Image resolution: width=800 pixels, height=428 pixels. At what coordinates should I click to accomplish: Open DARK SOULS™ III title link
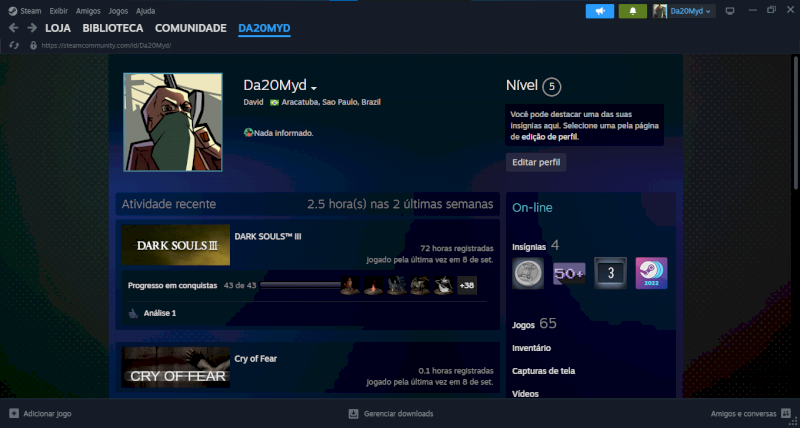pyautogui.click(x=268, y=237)
